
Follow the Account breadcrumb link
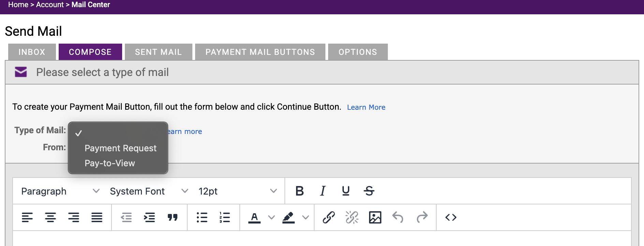pos(50,5)
